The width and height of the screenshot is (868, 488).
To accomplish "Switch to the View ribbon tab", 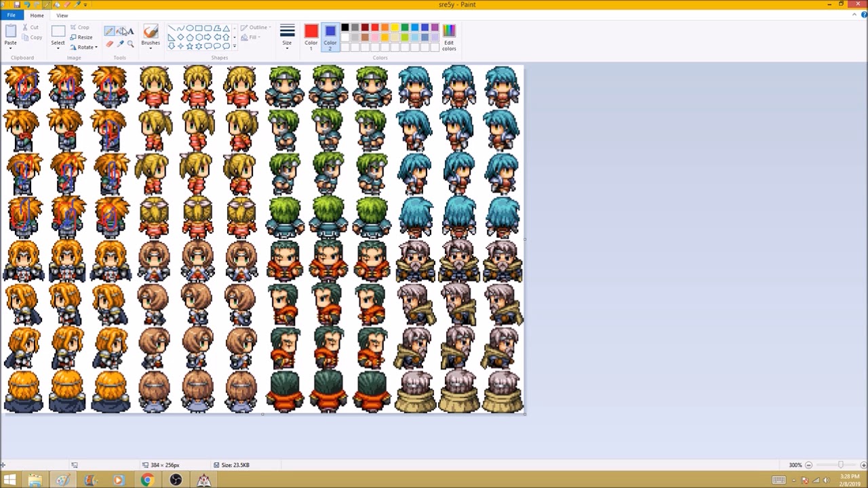I will click(62, 15).
